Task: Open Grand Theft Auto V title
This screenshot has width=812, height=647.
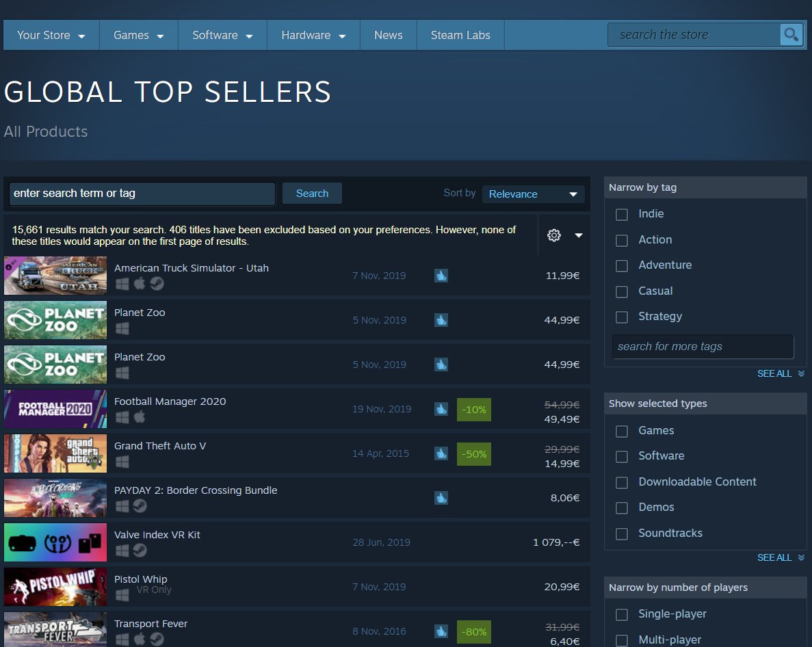Action: pos(160,446)
